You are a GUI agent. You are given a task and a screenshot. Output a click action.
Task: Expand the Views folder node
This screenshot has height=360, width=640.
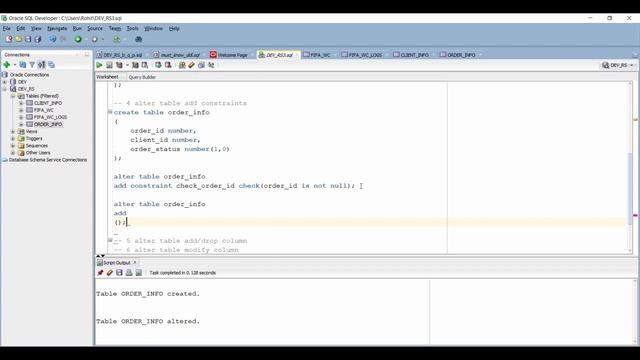click(13, 131)
